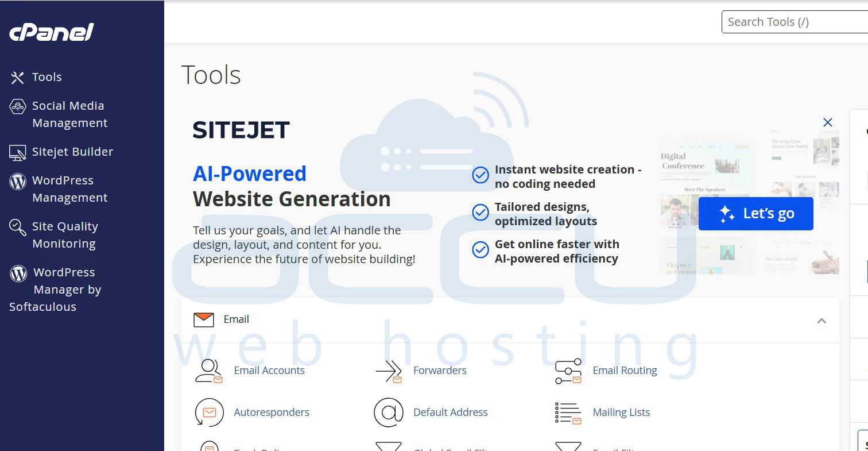The height and width of the screenshot is (451, 868).
Task: Click the Email Accounts icon
Action: tap(208, 371)
